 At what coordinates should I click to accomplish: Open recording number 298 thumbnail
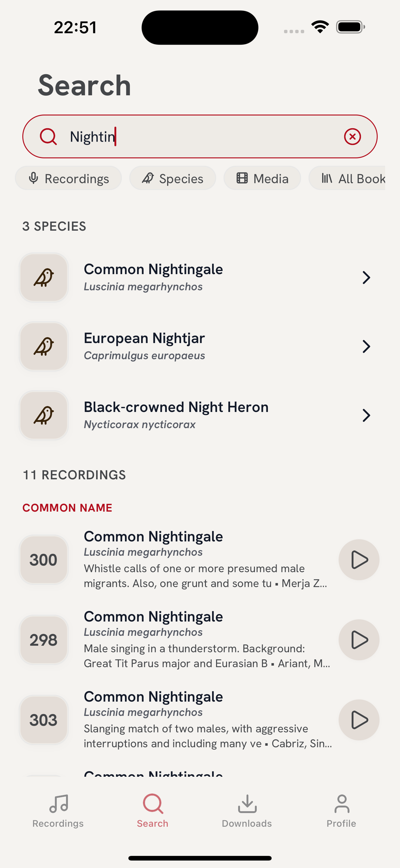(x=44, y=640)
